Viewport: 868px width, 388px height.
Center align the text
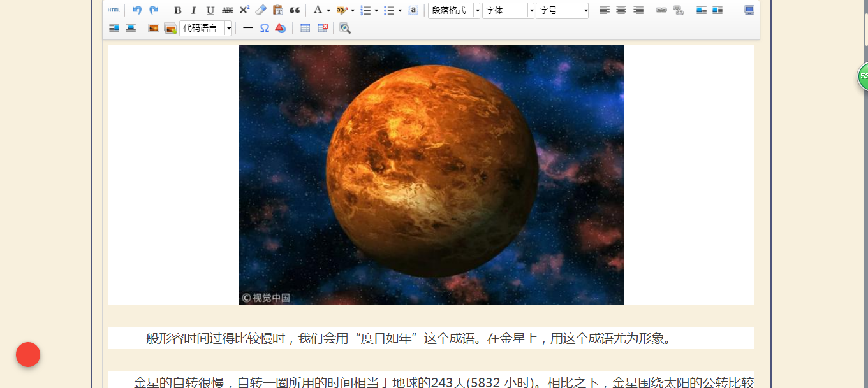pyautogui.click(x=621, y=10)
